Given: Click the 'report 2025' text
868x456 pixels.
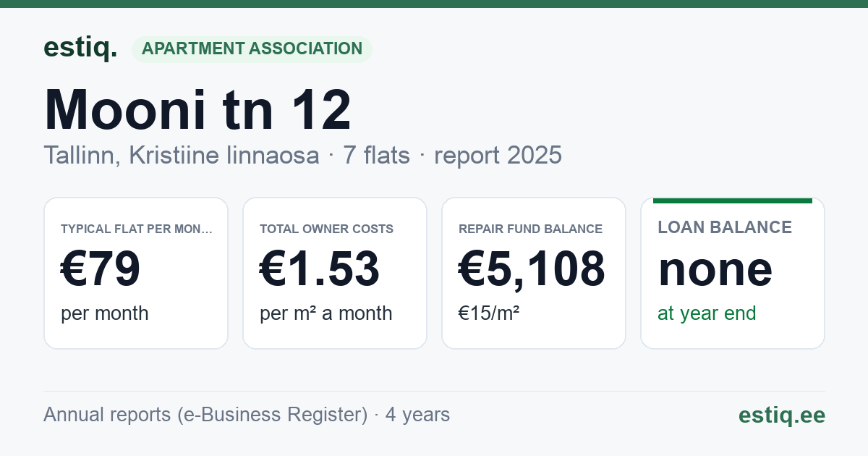Looking at the screenshot, I should click(498, 155).
